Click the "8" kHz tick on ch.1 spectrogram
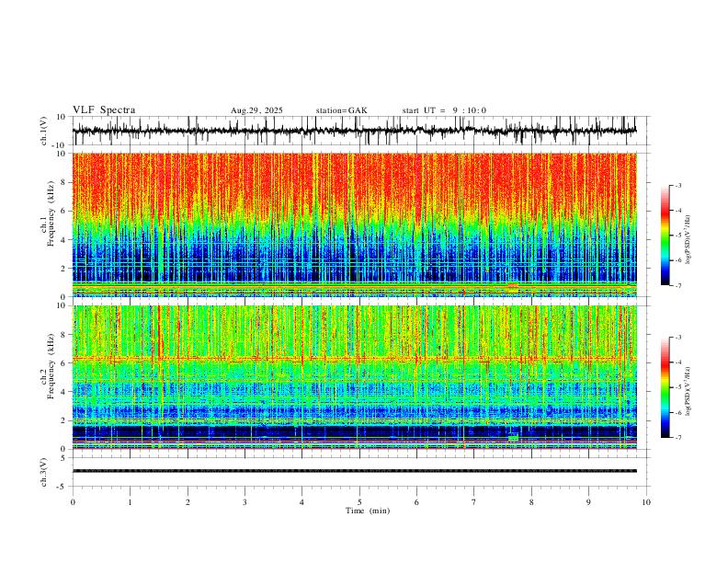This screenshot has width=728, height=563. [64, 182]
